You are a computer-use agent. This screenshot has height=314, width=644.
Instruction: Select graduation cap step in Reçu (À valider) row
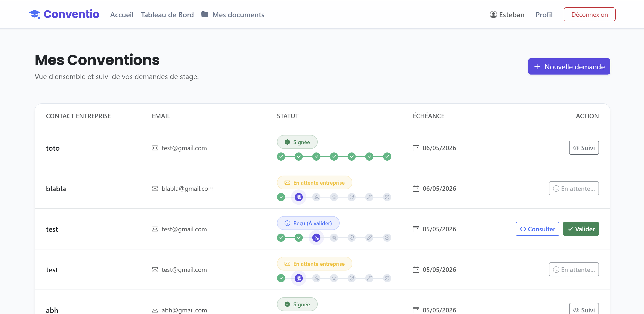[x=334, y=238]
